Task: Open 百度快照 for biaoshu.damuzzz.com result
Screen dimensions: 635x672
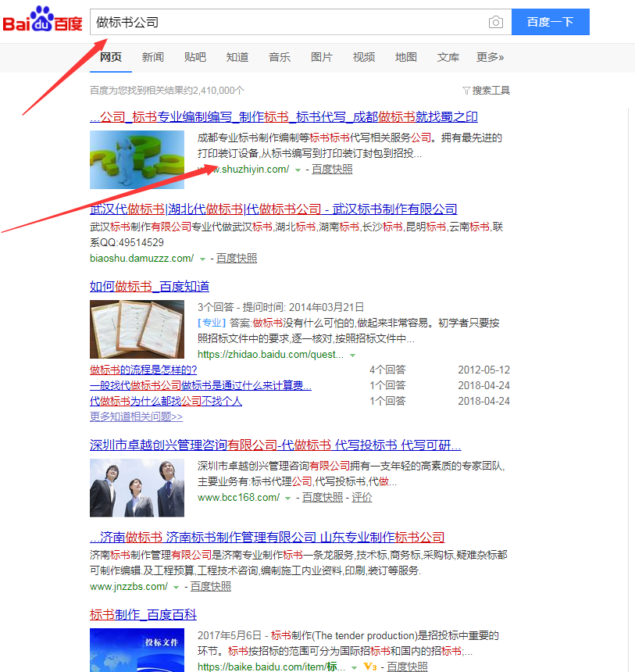Action: 237,259
